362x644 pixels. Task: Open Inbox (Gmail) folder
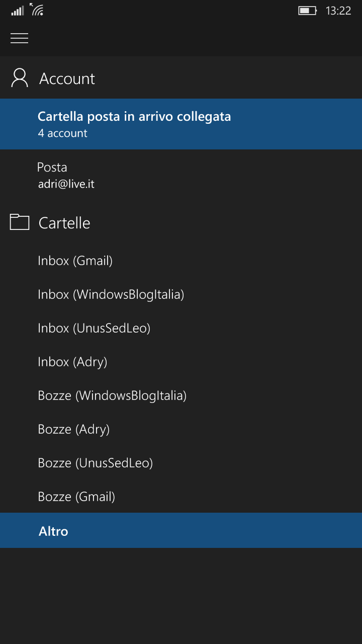pos(181,261)
